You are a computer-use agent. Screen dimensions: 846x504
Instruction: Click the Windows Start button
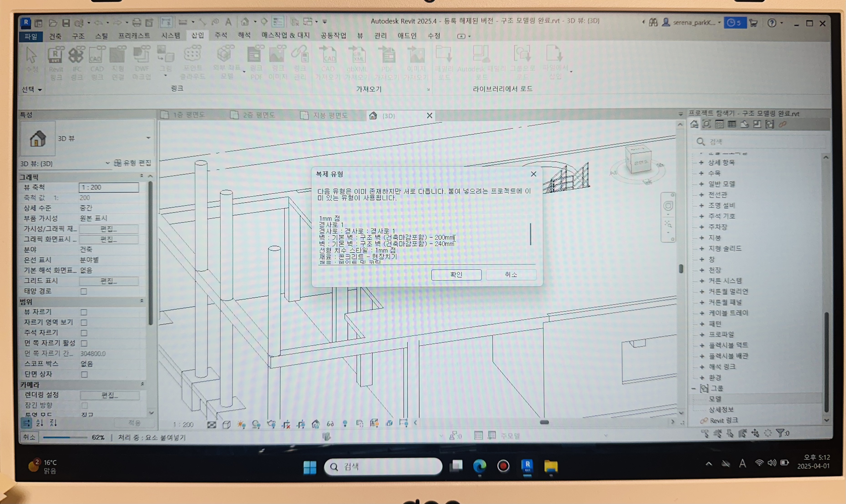310,467
